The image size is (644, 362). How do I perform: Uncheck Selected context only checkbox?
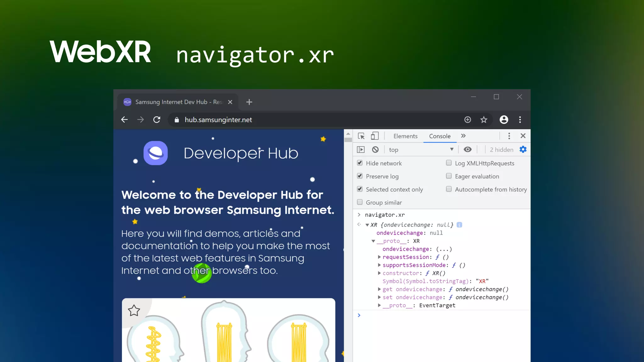[360, 189]
